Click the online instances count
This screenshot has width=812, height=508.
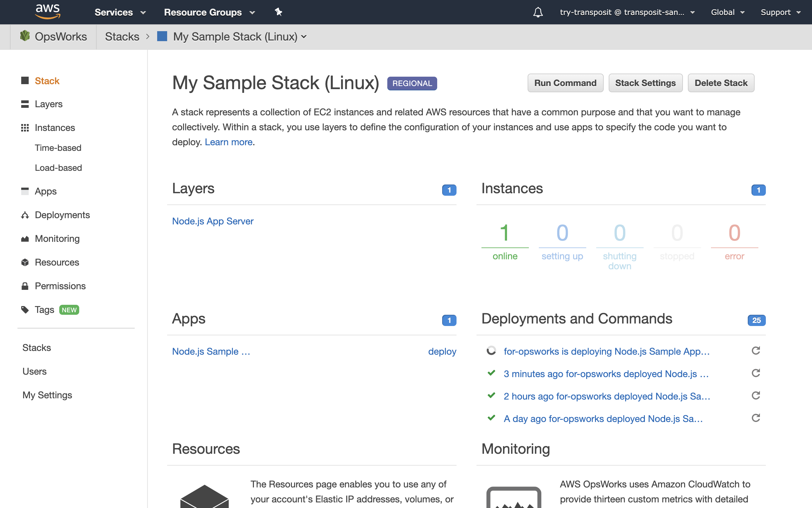pos(505,233)
